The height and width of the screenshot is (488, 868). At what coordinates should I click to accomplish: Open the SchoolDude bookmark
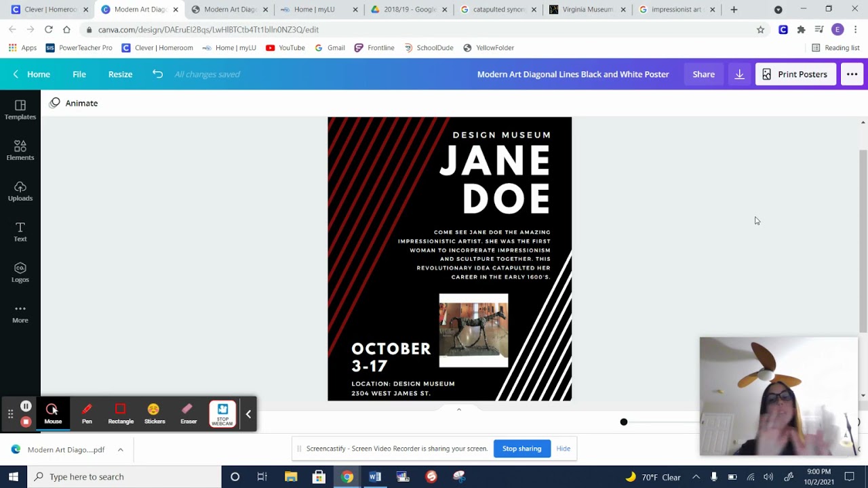tap(428, 48)
